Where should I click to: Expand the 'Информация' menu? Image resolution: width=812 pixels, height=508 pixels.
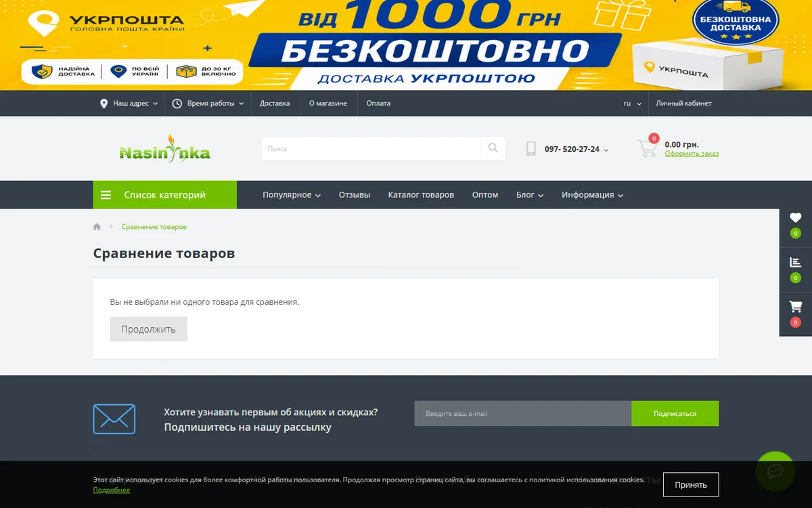pos(593,195)
